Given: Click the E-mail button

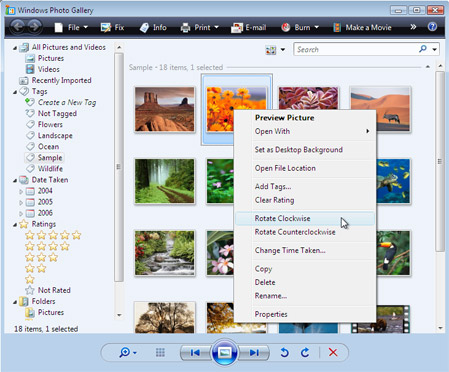Looking at the screenshot, I should 248,27.
